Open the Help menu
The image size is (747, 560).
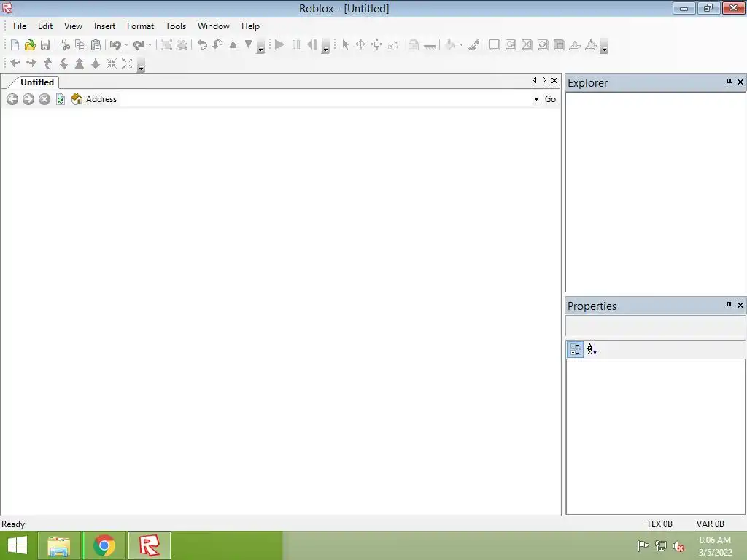(x=250, y=26)
